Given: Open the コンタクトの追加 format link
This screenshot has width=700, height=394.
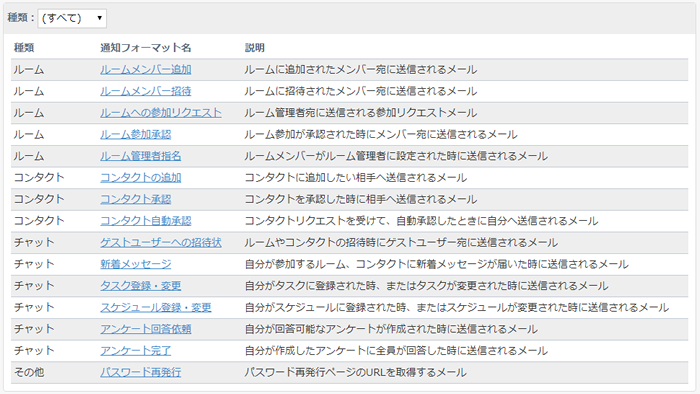Looking at the screenshot, I should (141, 178).
